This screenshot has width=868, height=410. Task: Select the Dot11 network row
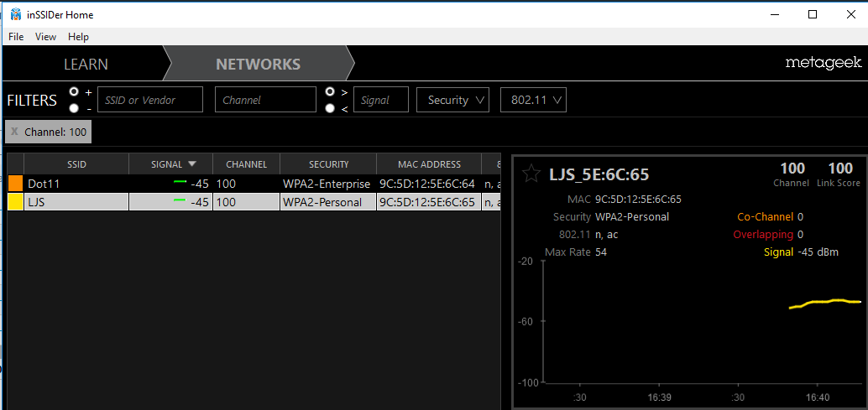click(x=254, y=184)
